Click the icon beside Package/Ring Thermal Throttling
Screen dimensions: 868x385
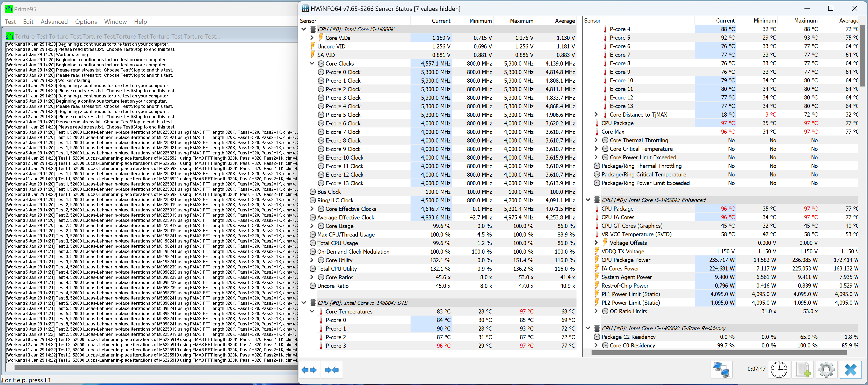tap(597, 166)
